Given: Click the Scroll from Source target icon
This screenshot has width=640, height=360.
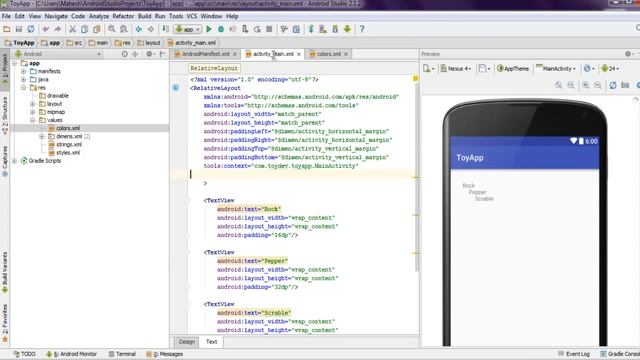Looking at the screenshot, I should [x=124, y=54].
